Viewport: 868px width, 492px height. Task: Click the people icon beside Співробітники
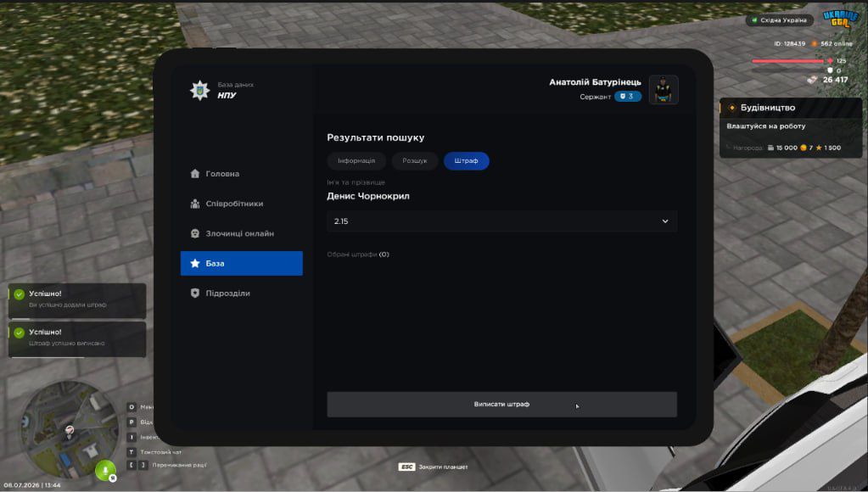coord(195,204)
